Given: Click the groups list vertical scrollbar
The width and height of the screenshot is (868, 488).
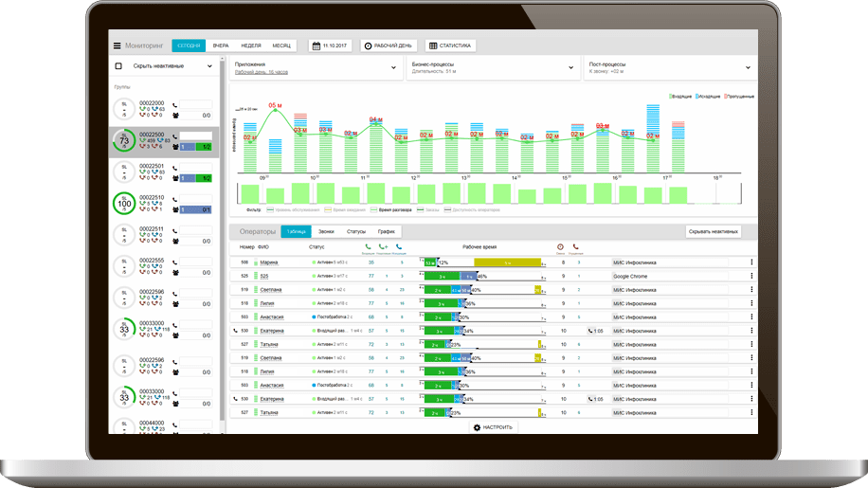Looking at the screenshot, I should [222, 238].
